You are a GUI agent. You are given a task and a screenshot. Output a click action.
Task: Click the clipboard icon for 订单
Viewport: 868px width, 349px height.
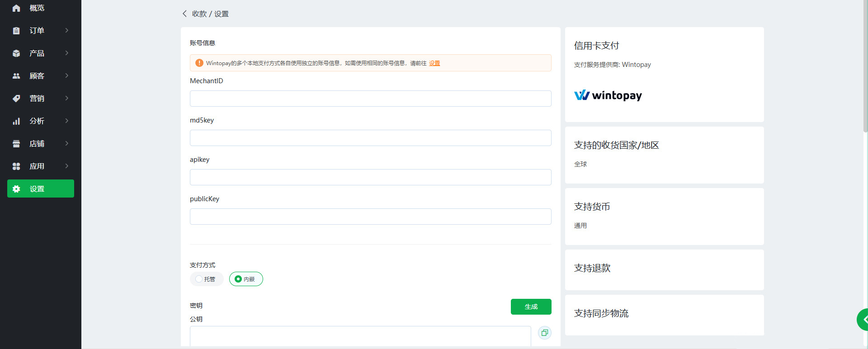coord(16,31)
